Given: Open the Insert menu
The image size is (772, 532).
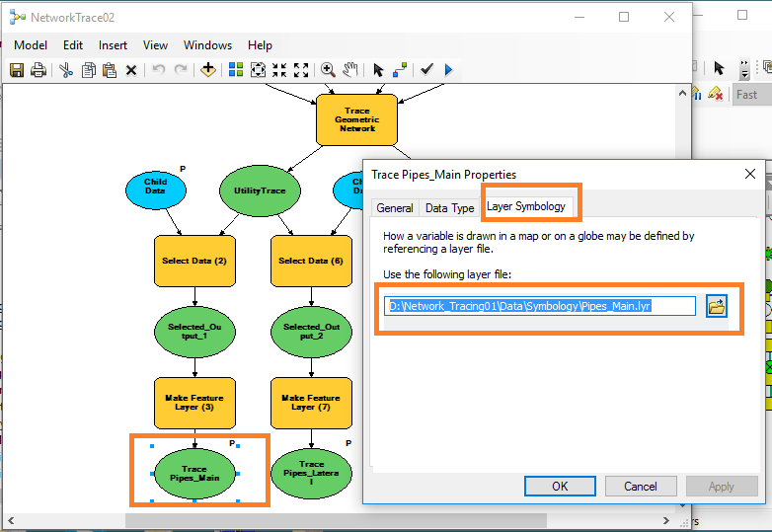Looking at the screenshot, I should click(x=113, y=45).
